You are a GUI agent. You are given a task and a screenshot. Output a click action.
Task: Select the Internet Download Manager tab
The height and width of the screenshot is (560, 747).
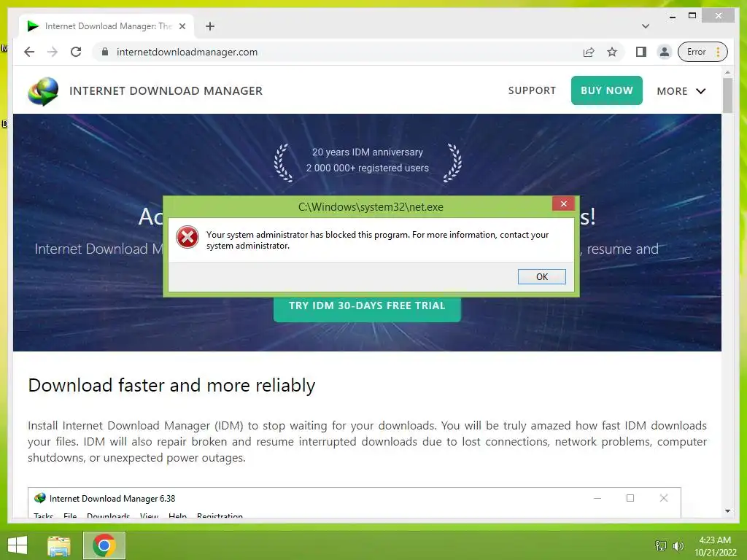(107, 26)
